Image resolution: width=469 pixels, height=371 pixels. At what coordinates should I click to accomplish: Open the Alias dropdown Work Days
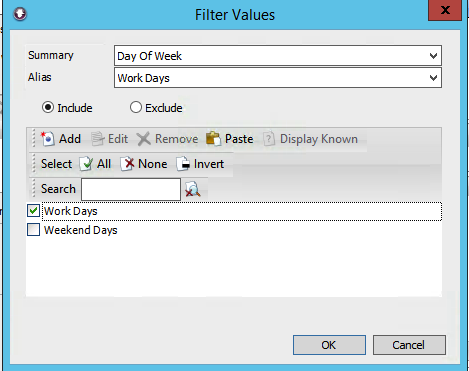(x=278, y=78)
